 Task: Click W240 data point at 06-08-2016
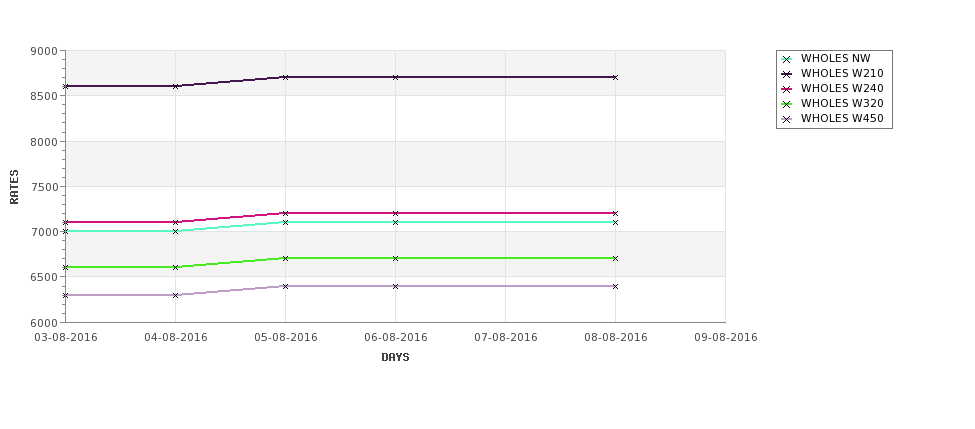click(x=395, y=213)
